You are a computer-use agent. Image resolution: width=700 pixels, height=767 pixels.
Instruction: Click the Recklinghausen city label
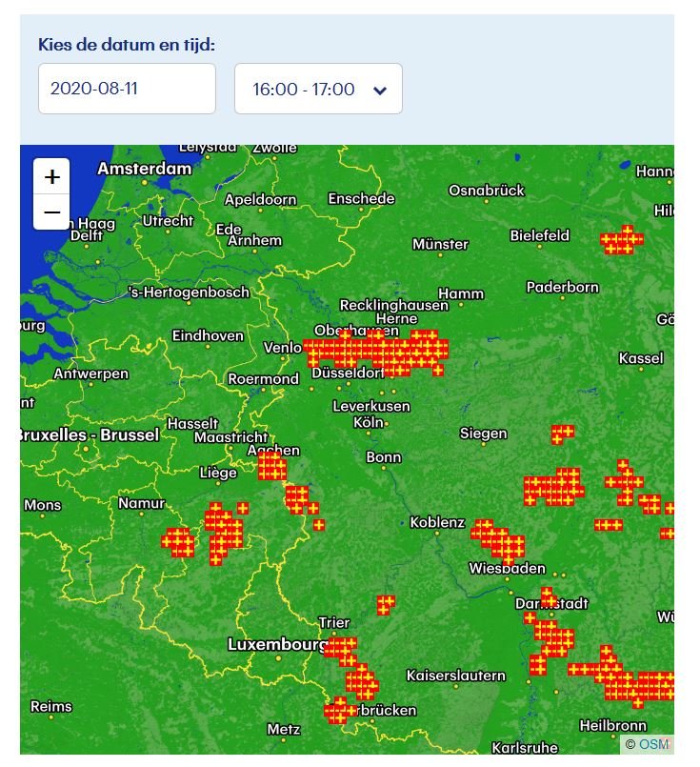[x=394, y=306]
